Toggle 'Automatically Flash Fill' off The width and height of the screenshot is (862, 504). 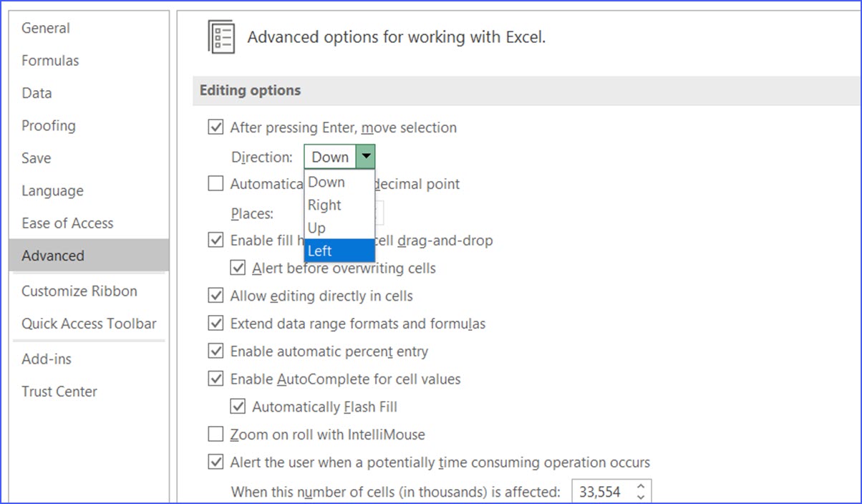[238, 406]
